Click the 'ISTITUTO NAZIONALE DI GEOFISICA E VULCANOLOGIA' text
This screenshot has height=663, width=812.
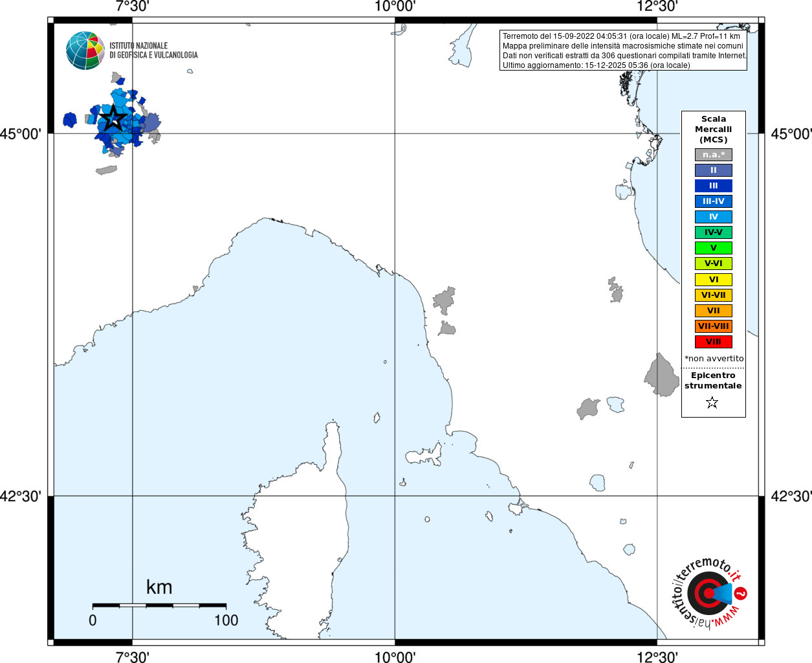click(153, 51)
